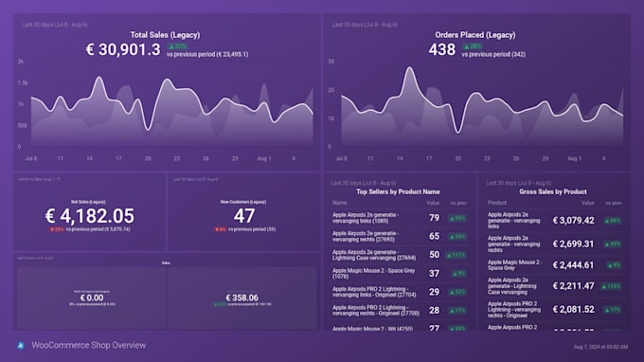Select the 'vs previous period (51)' text
This screenshot has width=644, height=362.
pyautogui.click(x=252, y=229)
